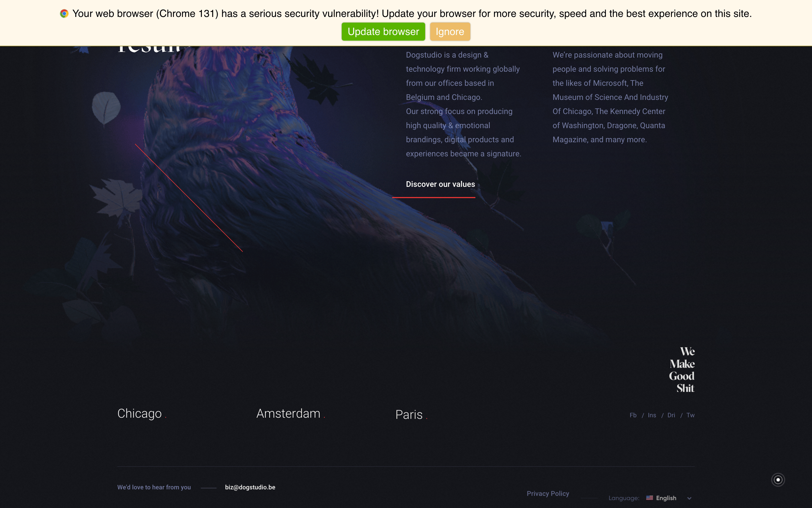Dismiss warning with Ignore button

click(450, 32)
